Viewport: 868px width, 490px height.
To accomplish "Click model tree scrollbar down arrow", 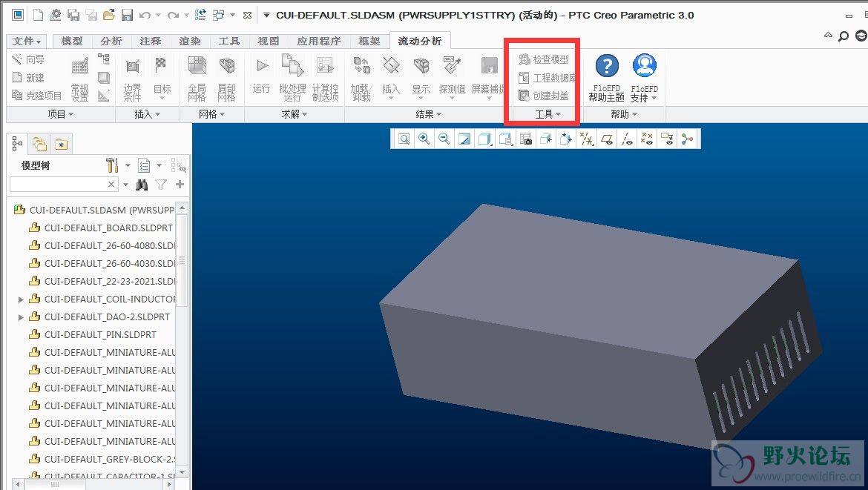I will (182, 471).
